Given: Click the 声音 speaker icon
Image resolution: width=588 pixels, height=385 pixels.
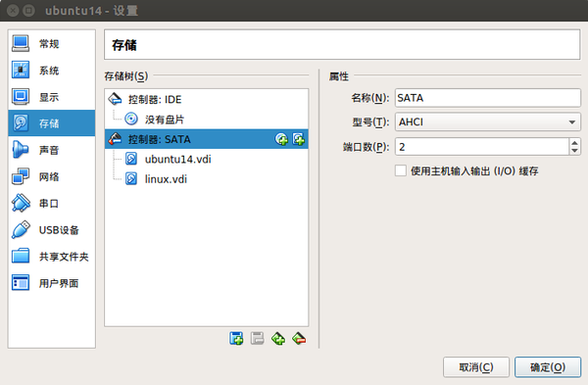Looking at the screenshot, I should (21, 150).
